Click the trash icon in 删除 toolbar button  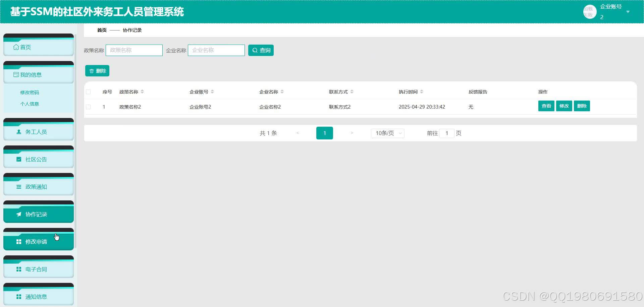(92, 71)
